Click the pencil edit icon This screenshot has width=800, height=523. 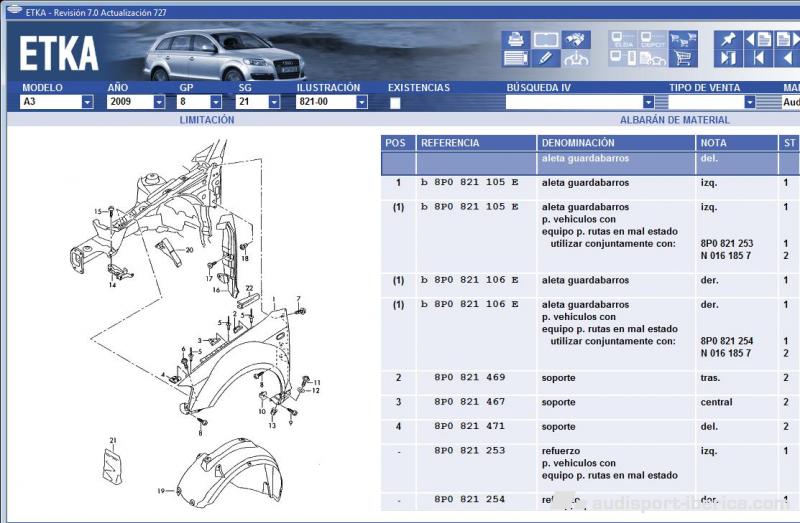pyautogui.click(x=545, y=59)
